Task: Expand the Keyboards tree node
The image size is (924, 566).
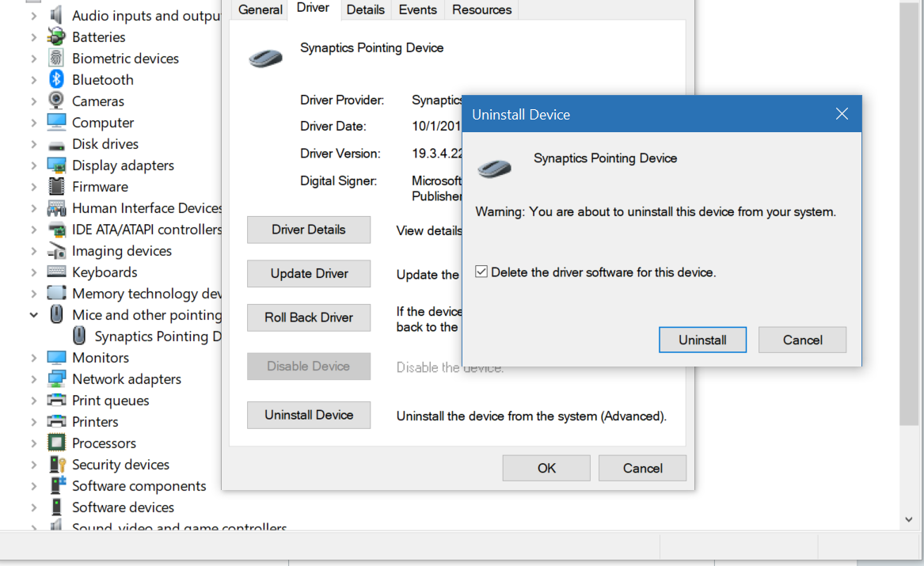Action: [x=33, y=272]
